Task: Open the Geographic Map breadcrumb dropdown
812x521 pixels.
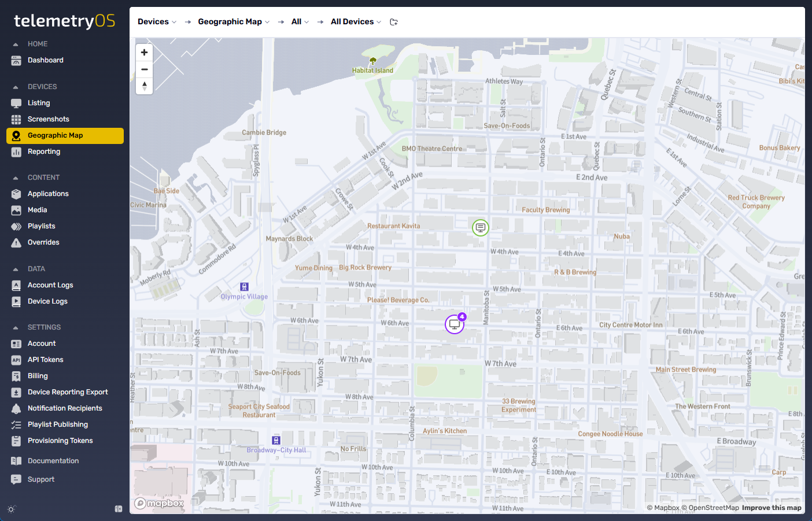Action: tap(234, 22)
